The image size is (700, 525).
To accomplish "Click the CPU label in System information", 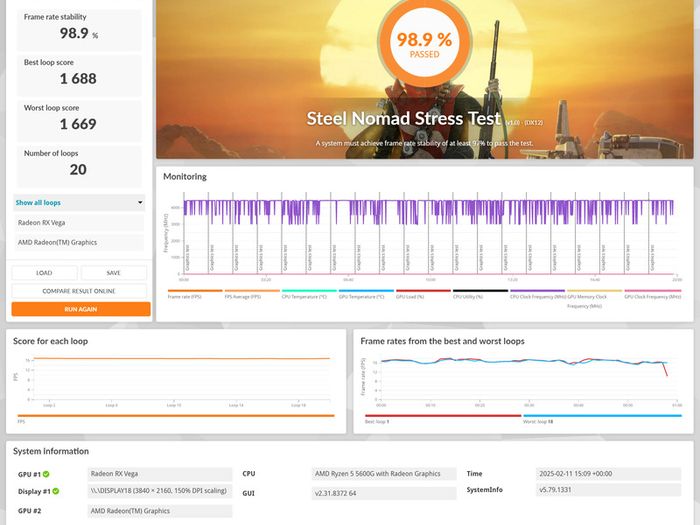I will click(249, 474).
